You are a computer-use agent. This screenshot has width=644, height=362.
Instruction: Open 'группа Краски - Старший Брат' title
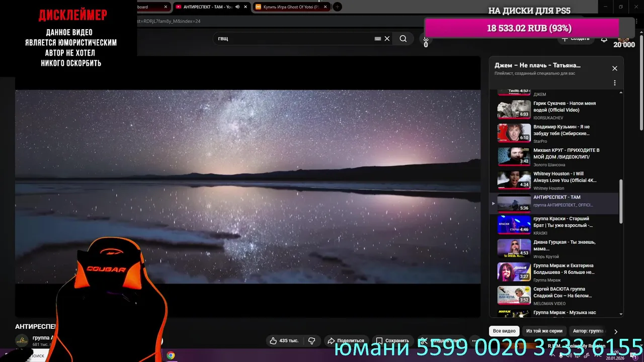(563, 222)
